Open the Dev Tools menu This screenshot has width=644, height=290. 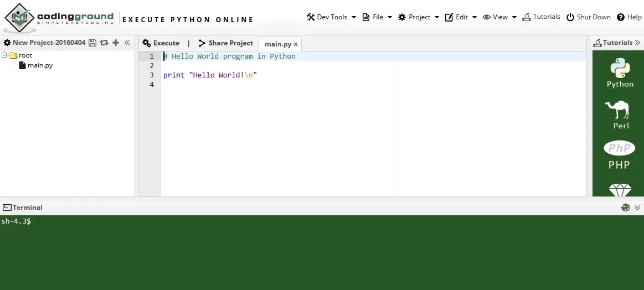332,17
